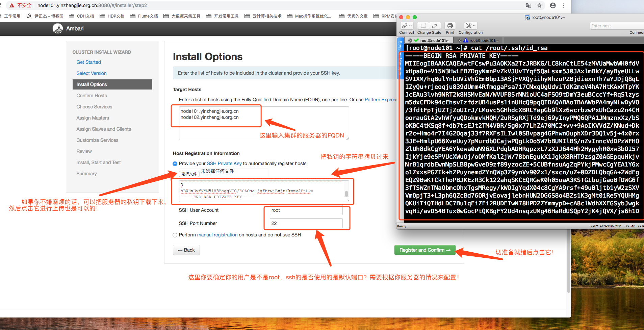
Task: Select Perform manual registration option
Action: click(175, 235)
